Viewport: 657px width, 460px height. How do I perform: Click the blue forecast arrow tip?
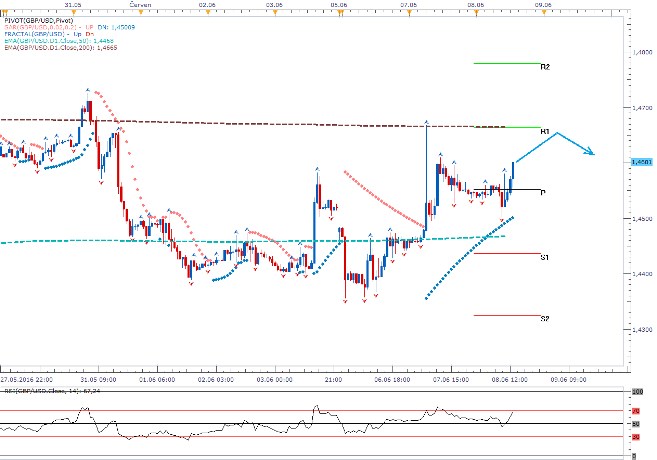tap(594, 154)
